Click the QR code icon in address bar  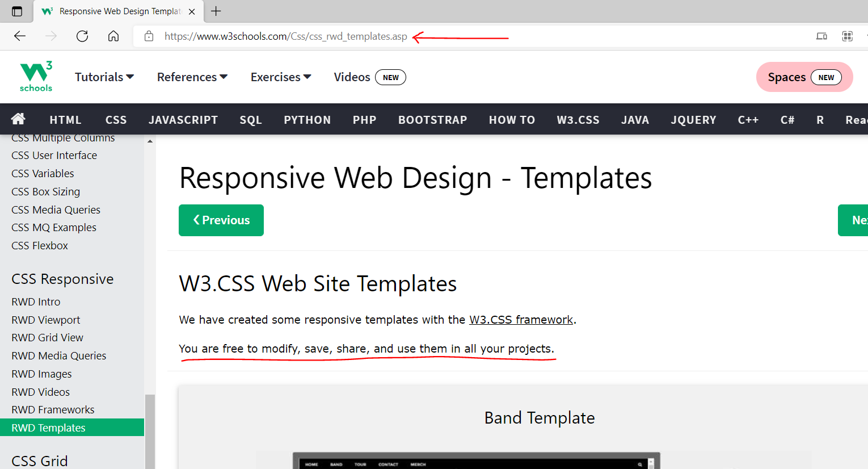point(848,36)
